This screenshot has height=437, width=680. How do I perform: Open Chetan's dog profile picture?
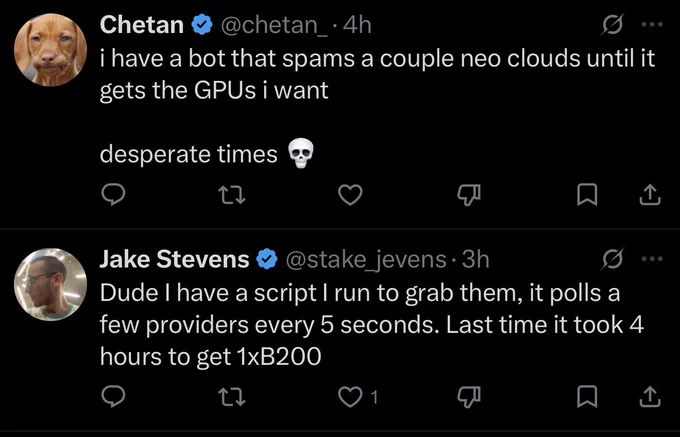(50, 50)
